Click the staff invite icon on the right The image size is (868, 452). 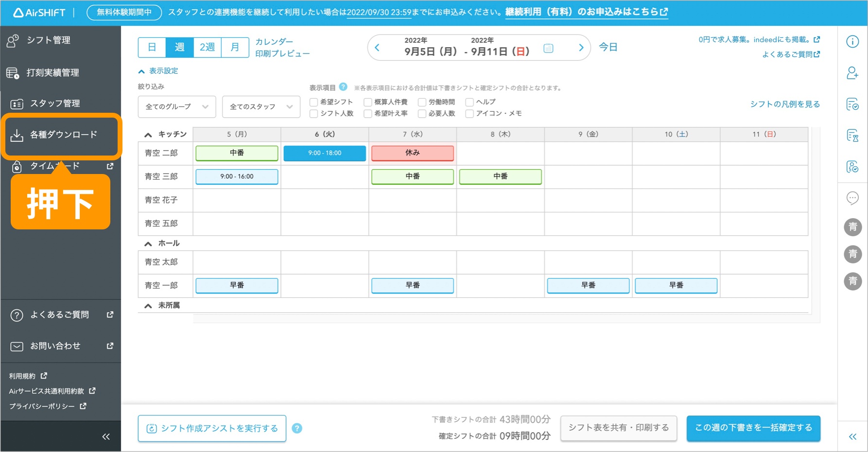click(x=852, y=74)
